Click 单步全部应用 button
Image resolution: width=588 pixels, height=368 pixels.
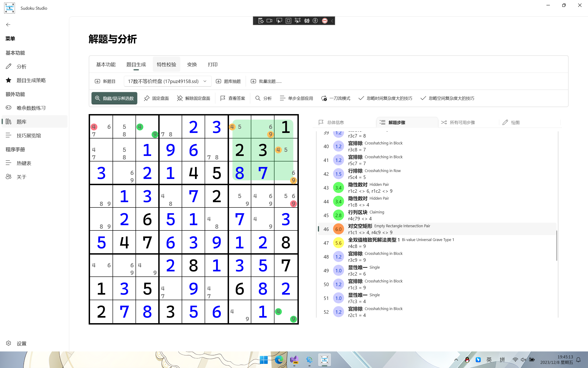297,98
